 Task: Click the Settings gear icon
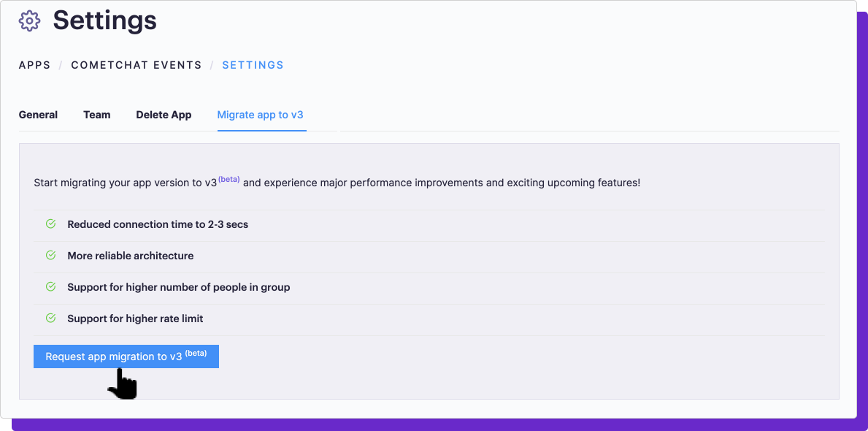[29, 21]
